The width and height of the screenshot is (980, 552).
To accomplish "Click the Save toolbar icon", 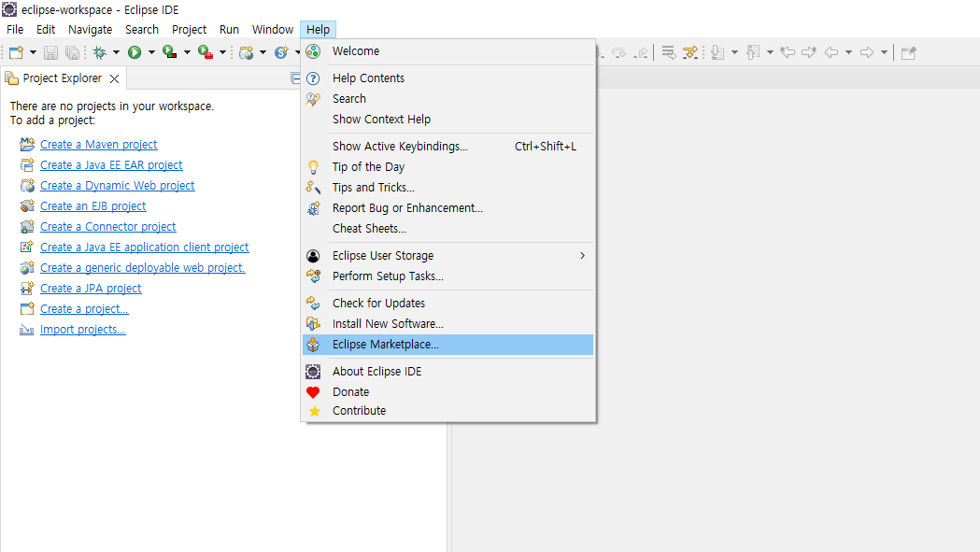I will click(x=51, y=52).
